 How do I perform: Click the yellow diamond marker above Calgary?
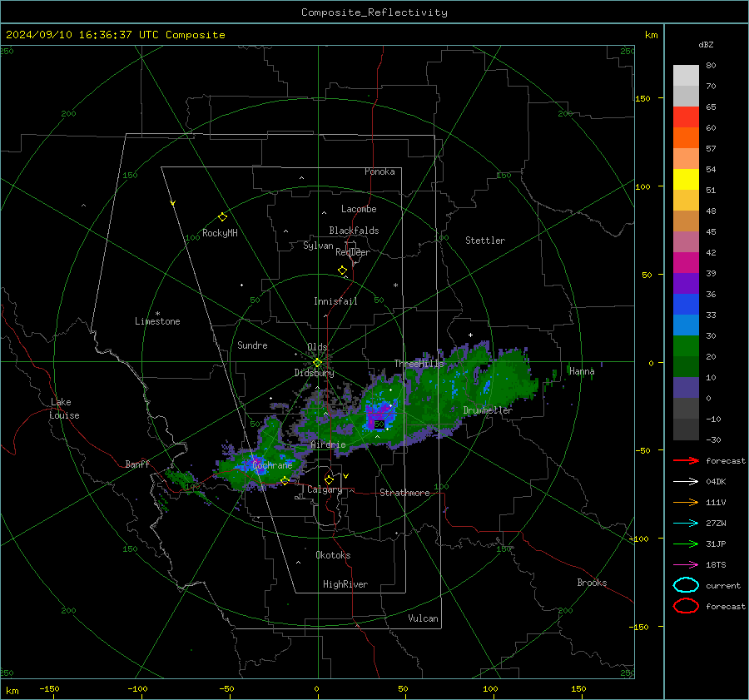(x=329, y=479)
